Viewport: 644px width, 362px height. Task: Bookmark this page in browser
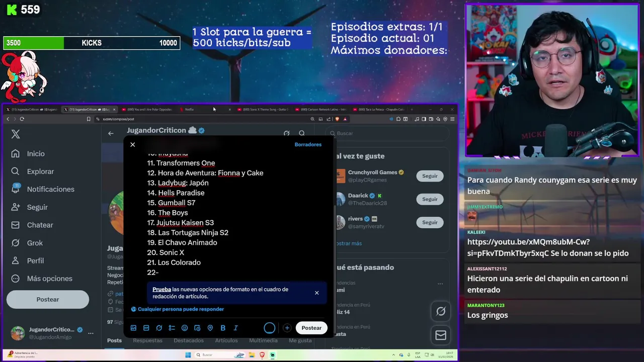point(89,119)
